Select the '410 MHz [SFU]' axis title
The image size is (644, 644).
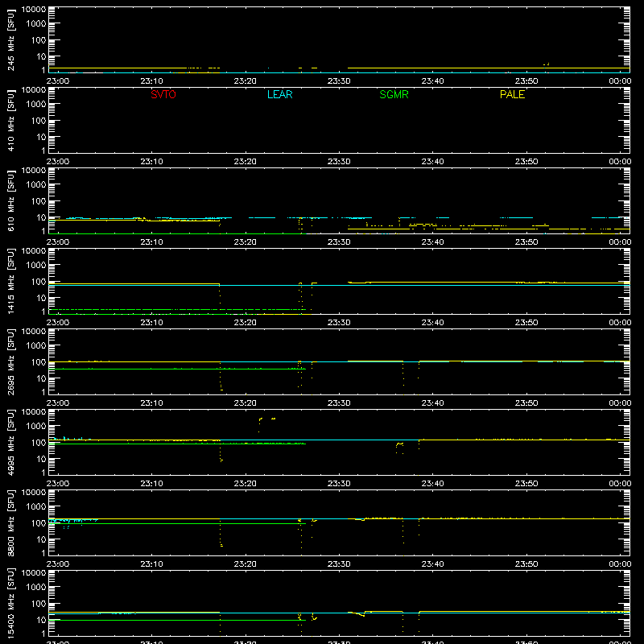[11, 121]
